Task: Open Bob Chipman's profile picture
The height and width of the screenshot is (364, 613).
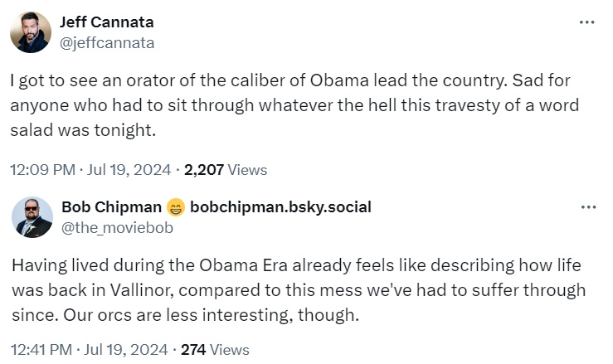Action: 32,217
